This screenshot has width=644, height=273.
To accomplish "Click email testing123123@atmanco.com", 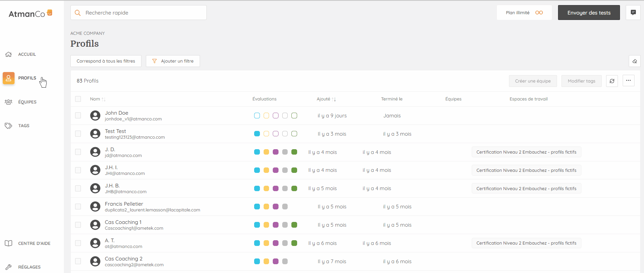I will (135, 137).
